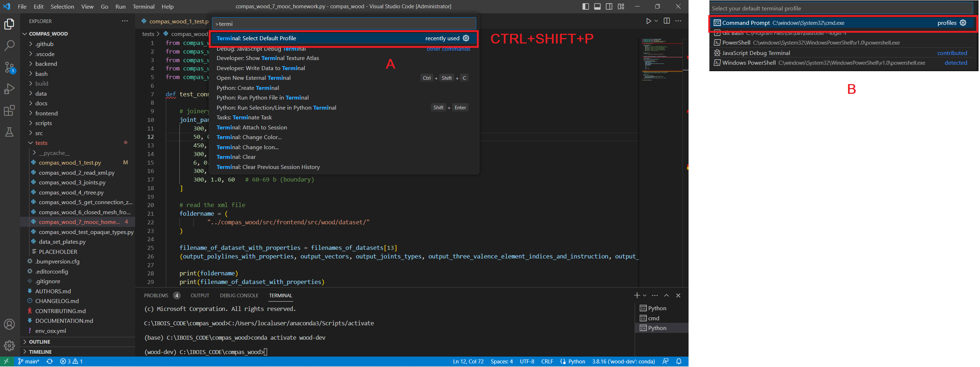The width and height of the screenshot is (980, 367).
Task: Open the Run and Debug view
Action: coord(9,89)
